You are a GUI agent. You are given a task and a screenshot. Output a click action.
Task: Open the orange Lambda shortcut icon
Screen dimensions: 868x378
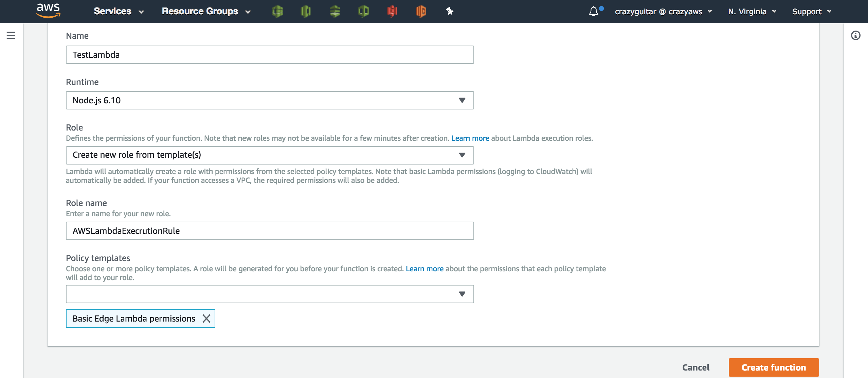point(421,11)
